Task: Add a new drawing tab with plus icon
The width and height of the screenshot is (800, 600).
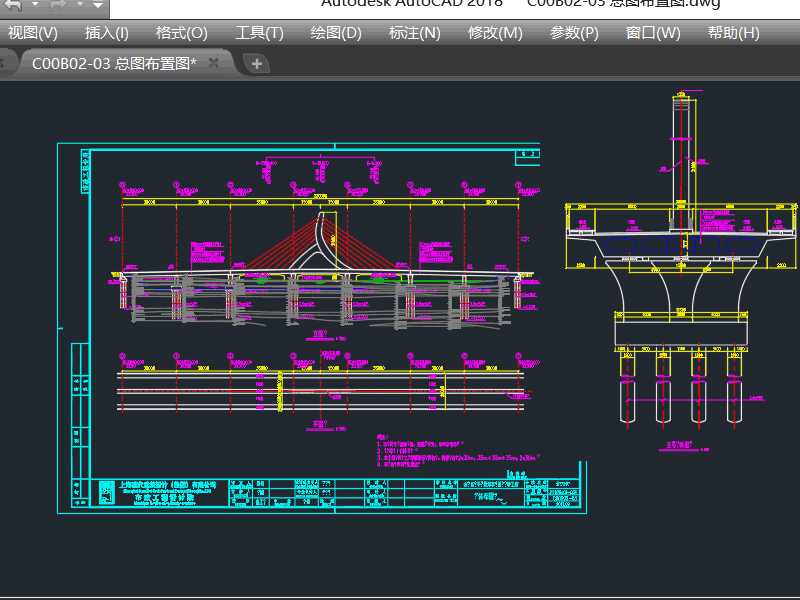Action: 257,64
